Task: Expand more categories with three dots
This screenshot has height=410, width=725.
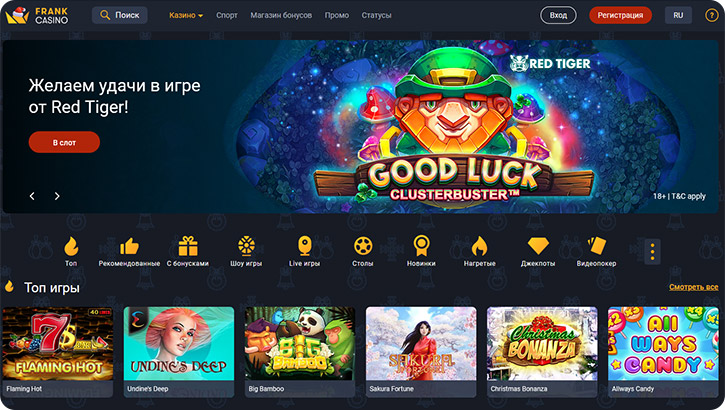Action: pyautogui.click(x=652, y=251)
